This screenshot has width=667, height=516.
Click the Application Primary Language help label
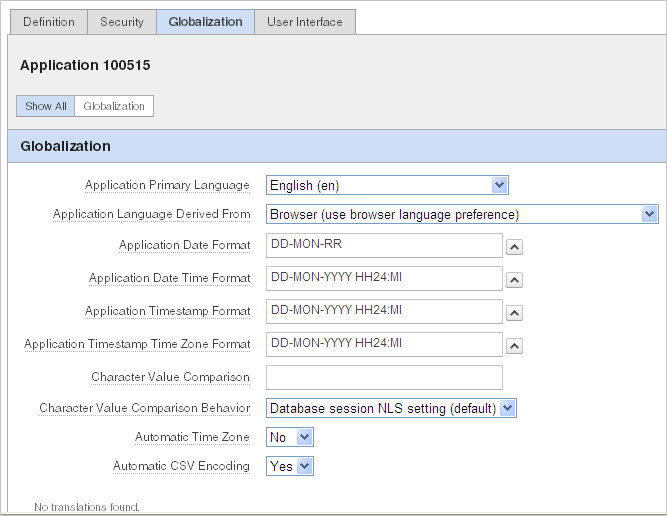click(167, 185)
